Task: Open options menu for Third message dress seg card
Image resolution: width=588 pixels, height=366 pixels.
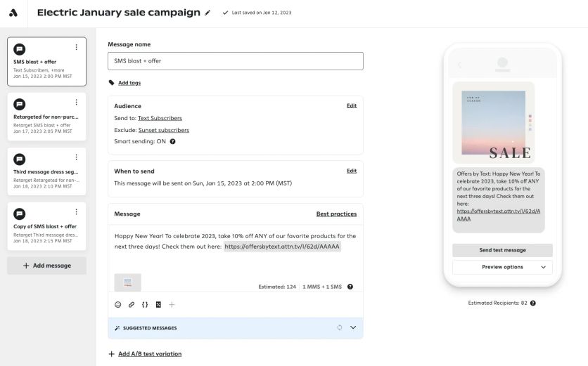Action: pyautogui.click(x=76, y=157)
